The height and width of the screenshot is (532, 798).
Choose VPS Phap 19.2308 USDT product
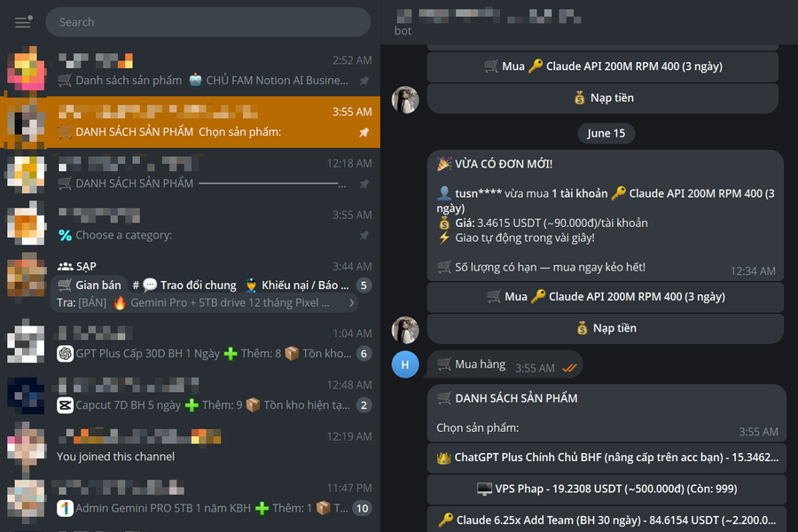coord(606,489)
